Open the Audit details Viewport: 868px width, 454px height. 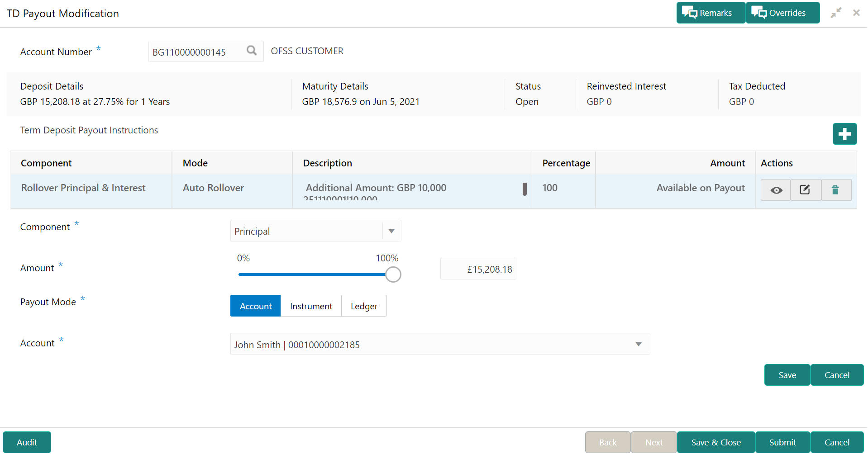tap(27, 442)
